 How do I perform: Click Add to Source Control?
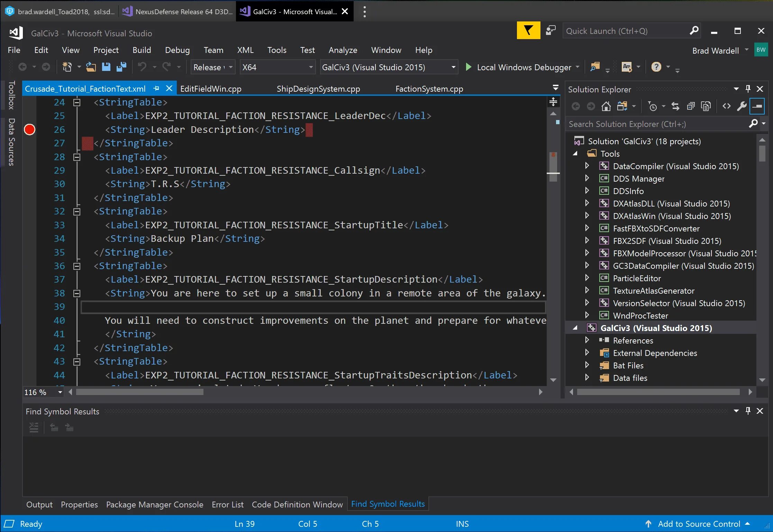(x=698, y=524)
